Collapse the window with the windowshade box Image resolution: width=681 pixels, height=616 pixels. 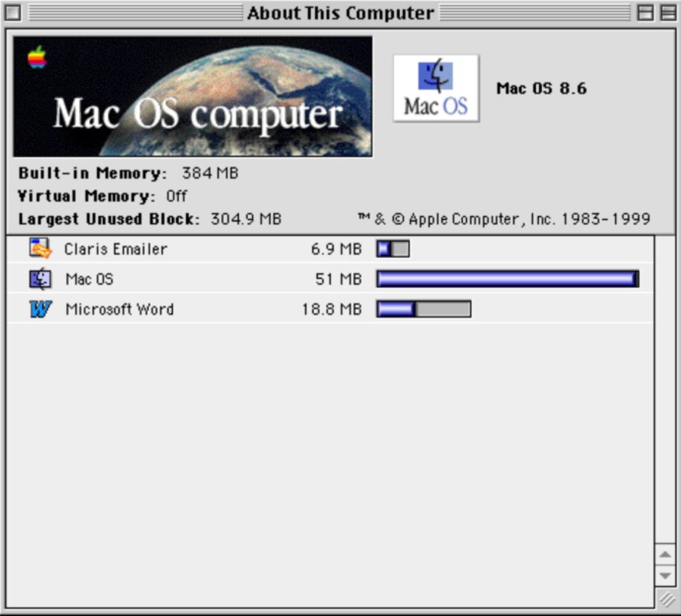coord(668,12)
